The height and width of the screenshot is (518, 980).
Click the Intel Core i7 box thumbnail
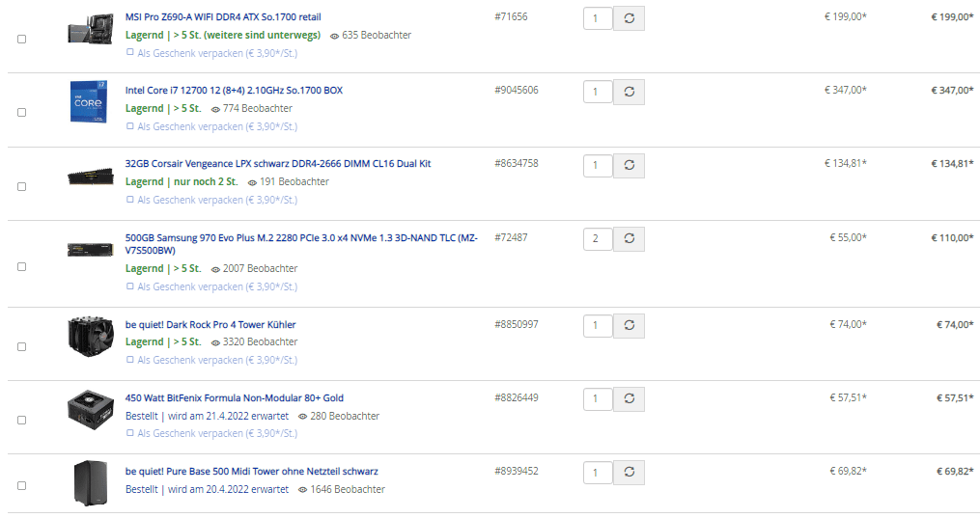pos(90,101)
